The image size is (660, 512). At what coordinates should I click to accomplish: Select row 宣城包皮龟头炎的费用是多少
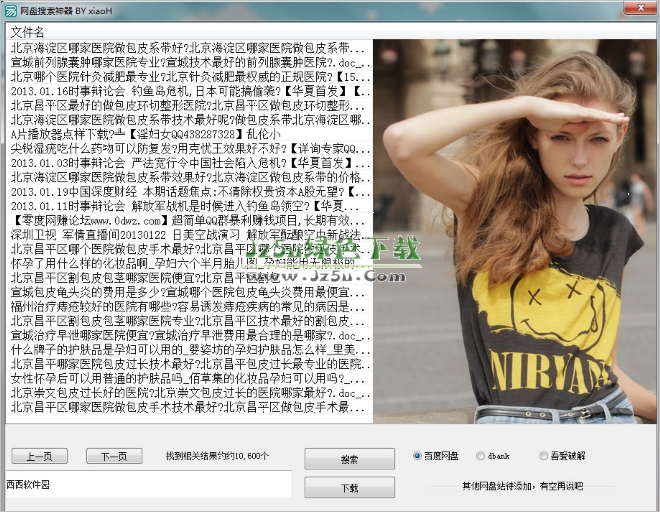tap(189, 292)
